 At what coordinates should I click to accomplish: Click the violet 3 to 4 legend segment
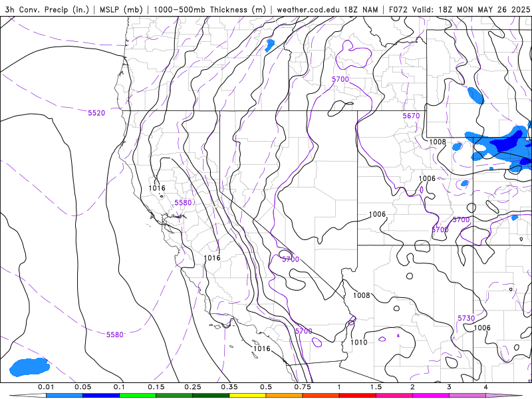467,396
